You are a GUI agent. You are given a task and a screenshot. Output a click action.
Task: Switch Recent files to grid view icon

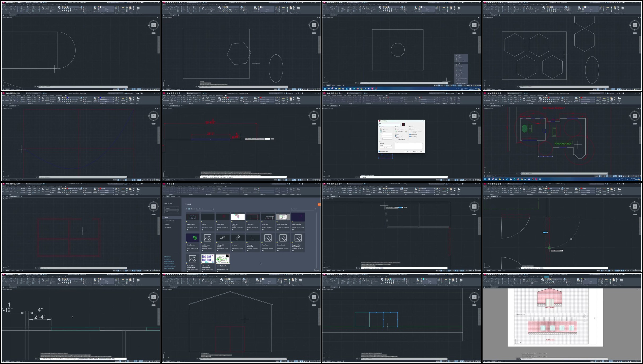(189, 209)
